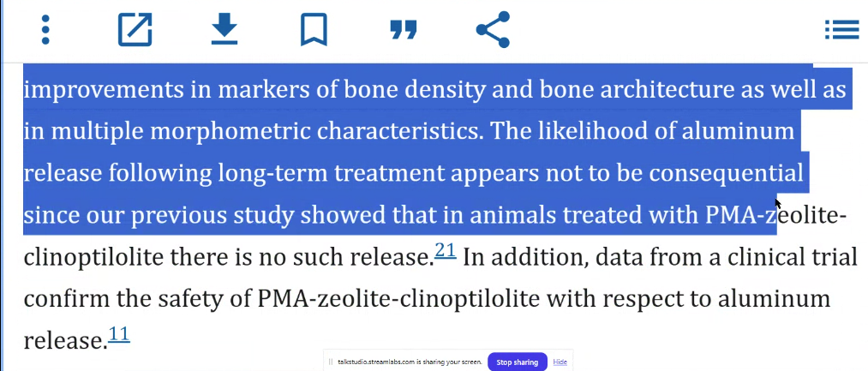Click the word "confirm" in the paragraph
Image resolution: width=868 pixels, height=371 pixels.
[67, 299]
